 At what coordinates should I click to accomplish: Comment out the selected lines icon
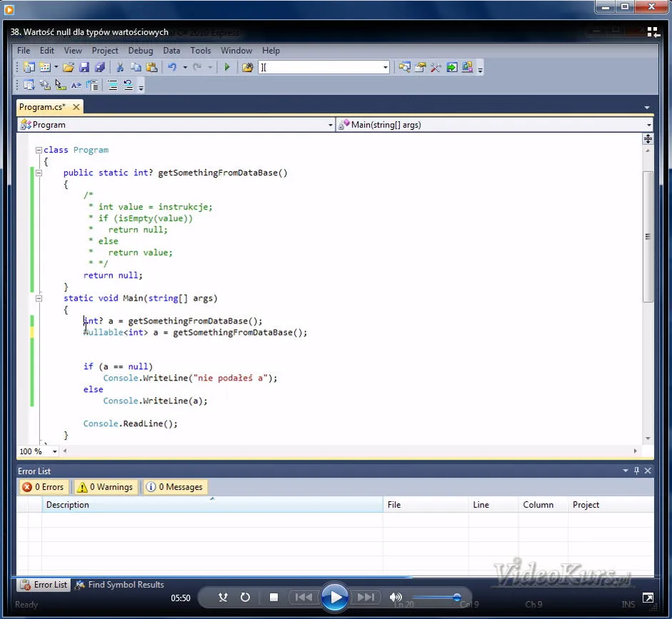tap(113, 85)
